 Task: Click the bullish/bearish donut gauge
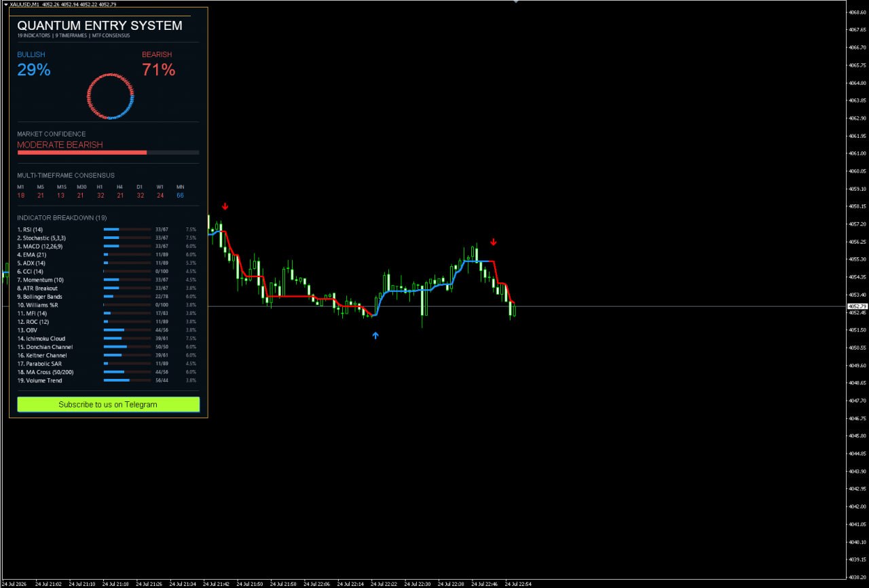(110, 96)
